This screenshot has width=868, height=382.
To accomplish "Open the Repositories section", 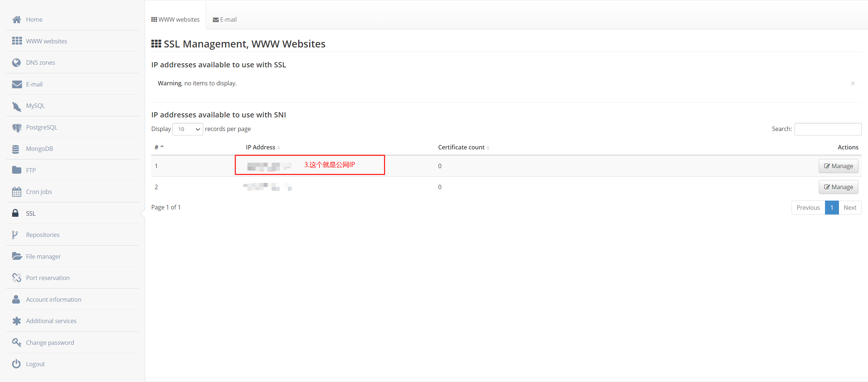I will (x=42, y=234).
